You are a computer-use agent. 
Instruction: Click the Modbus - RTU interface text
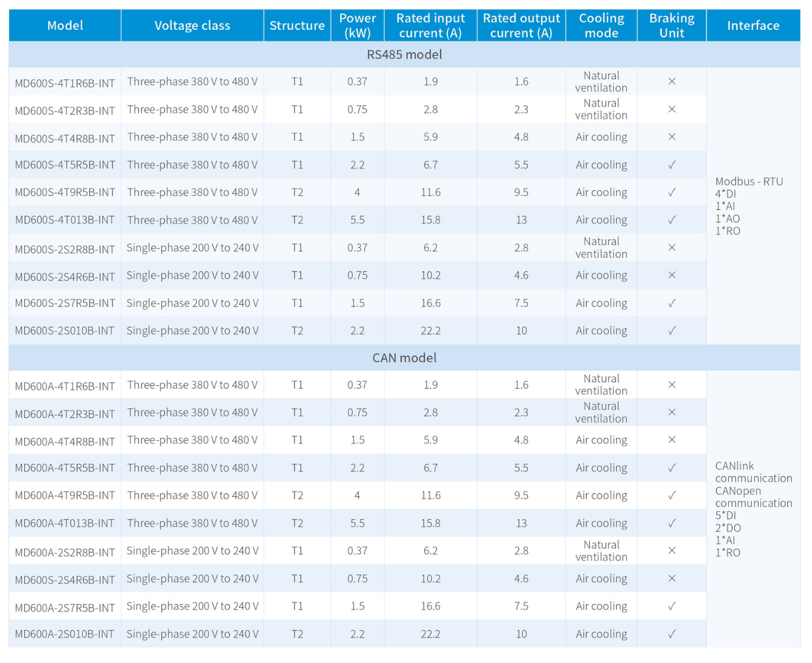[749, 181]
